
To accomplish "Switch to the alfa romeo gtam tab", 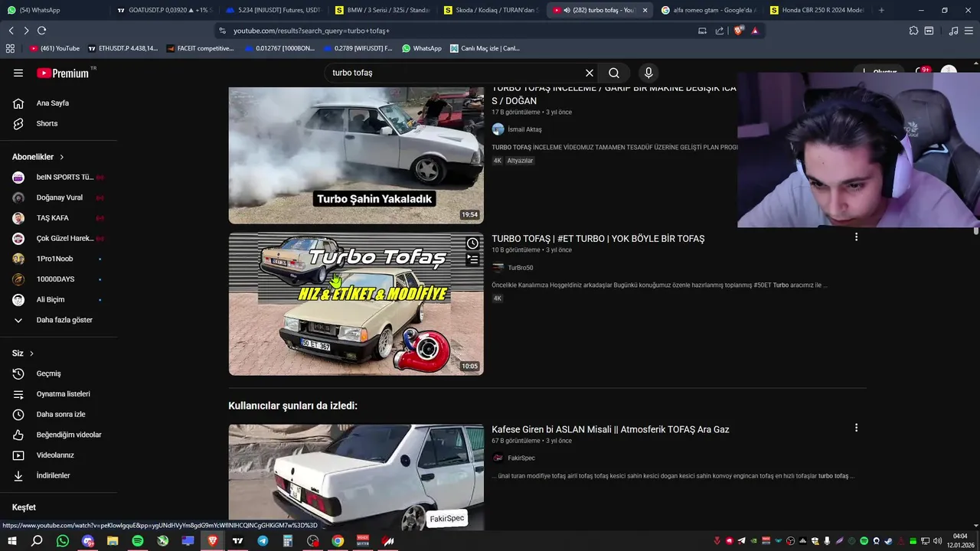I will 710,10.
